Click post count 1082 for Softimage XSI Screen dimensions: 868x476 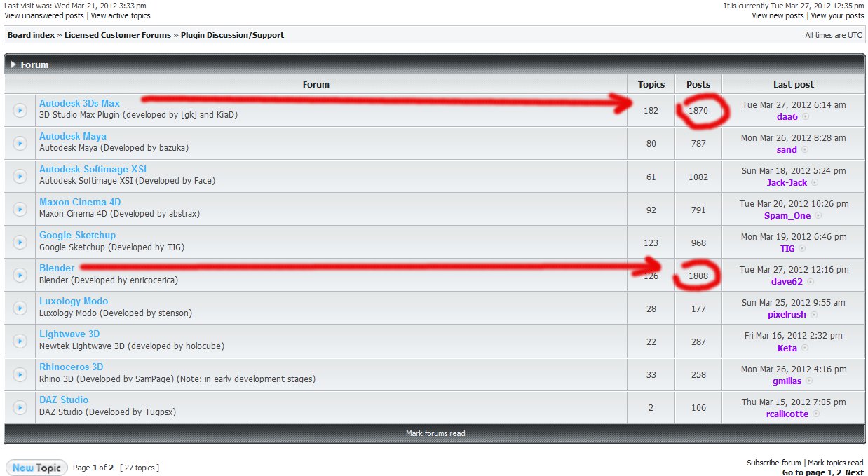point(698,177)
